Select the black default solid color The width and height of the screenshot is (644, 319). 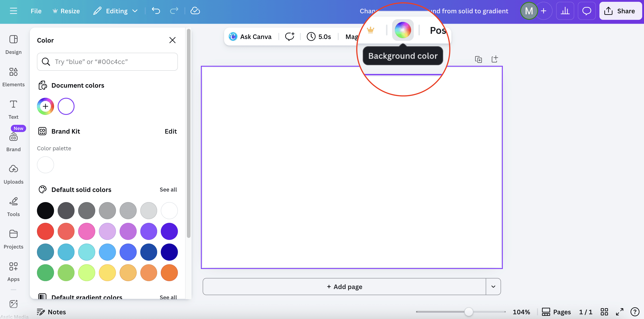[45, 210]
